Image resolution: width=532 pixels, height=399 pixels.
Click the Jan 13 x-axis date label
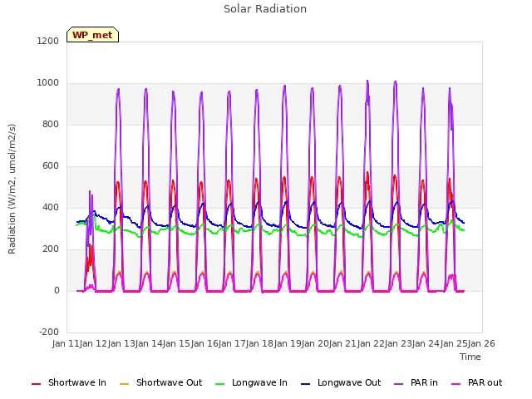pyautogui.click(x=121, y=343)
